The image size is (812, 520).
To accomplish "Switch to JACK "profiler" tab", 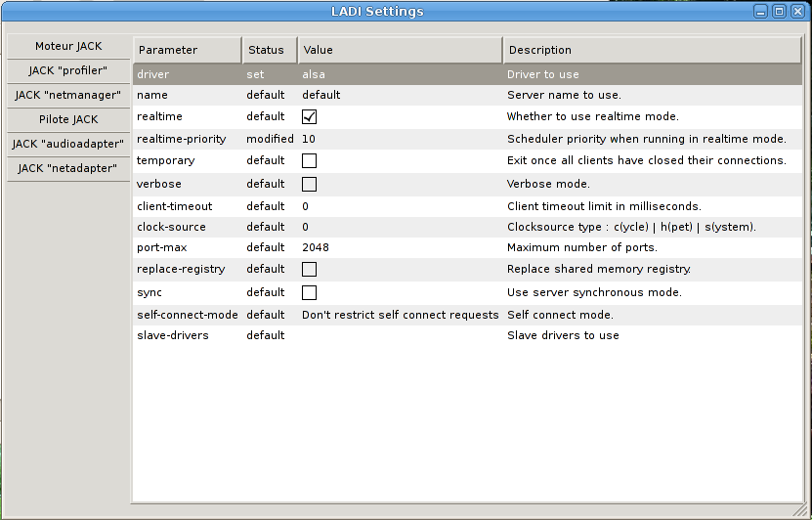I will pyautogui.click(x=68, y=70).
